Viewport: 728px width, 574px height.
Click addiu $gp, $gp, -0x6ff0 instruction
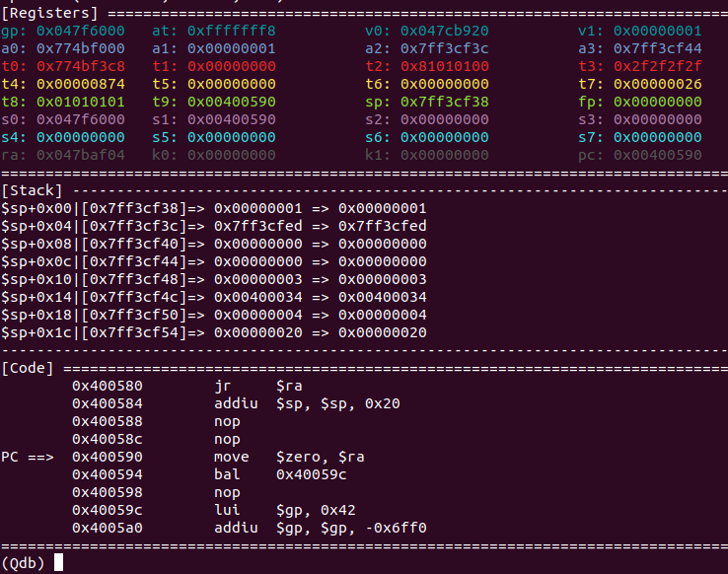(x=320, y=528)
